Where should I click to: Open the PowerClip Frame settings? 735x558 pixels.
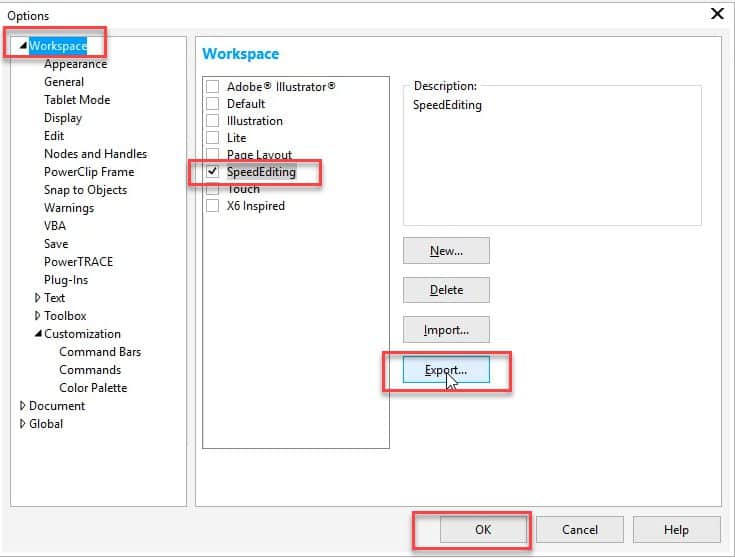tap(89, 172)
